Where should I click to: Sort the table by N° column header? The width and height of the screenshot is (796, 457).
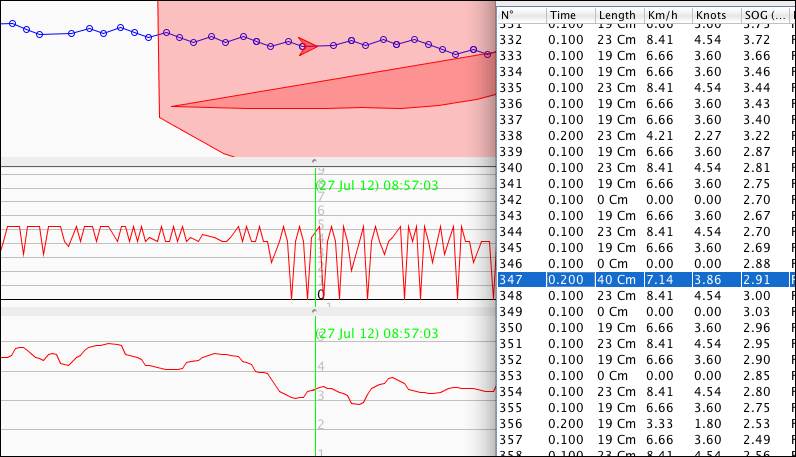click(520, 15)
